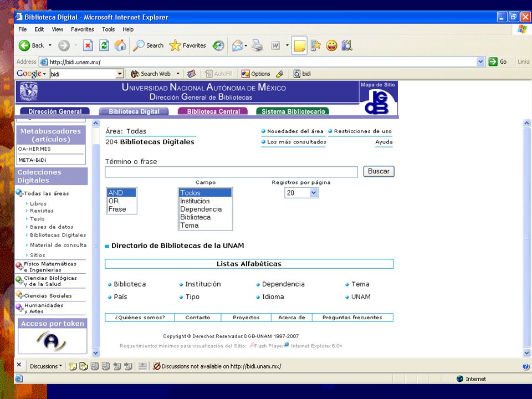
Task: Click the page scrollbar up arrow
Action: click(526, 123)
